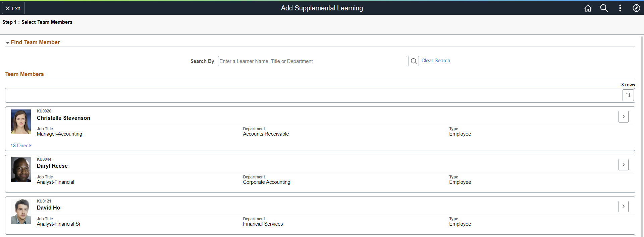This screenshot has width=644, height=237.
Task: Click Christelle Stevenson's photo
Action: tap(21, 122)
